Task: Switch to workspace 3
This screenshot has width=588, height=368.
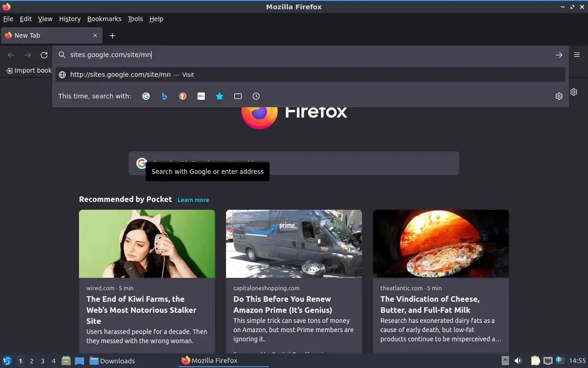Action: [x=42, y=361]
